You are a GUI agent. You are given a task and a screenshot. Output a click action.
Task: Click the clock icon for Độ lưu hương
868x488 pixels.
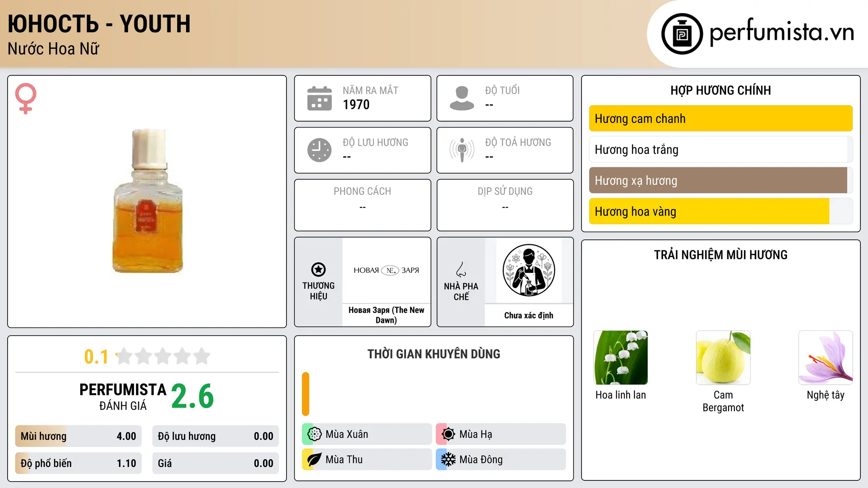pyautogui.click(x=320, y=150)
